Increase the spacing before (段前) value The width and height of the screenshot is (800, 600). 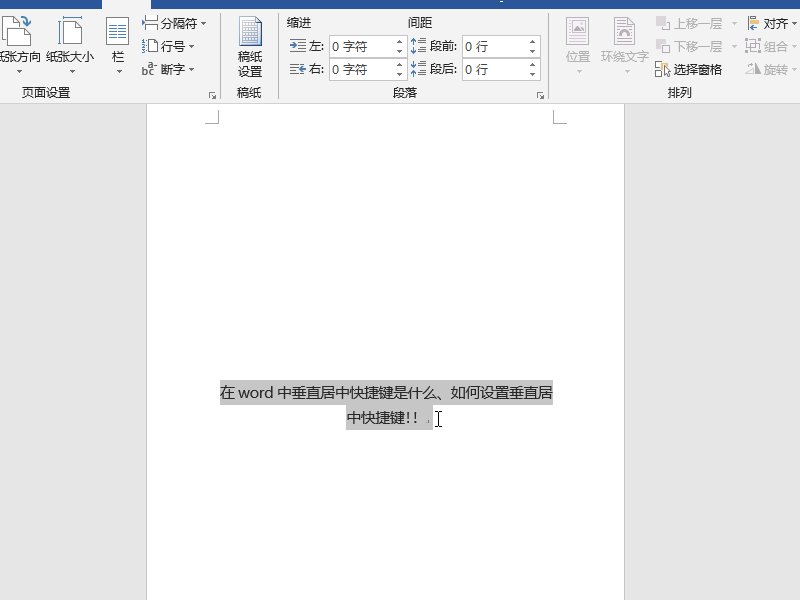(533, 42)
